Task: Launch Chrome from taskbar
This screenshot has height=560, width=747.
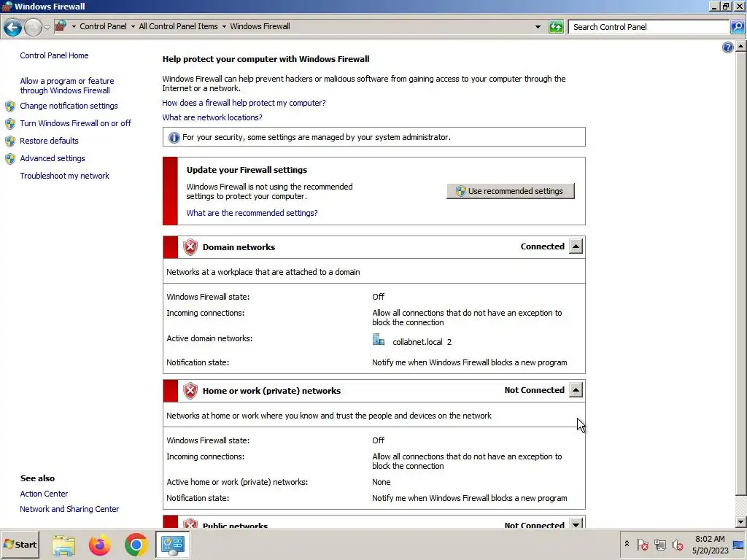Action: pyautogui.click(x=136, y=545)
